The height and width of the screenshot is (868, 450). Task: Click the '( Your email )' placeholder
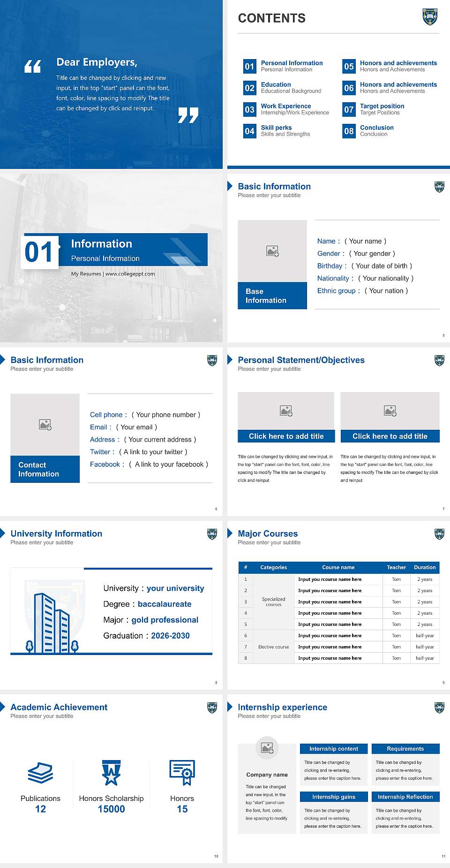coord(136,427)
